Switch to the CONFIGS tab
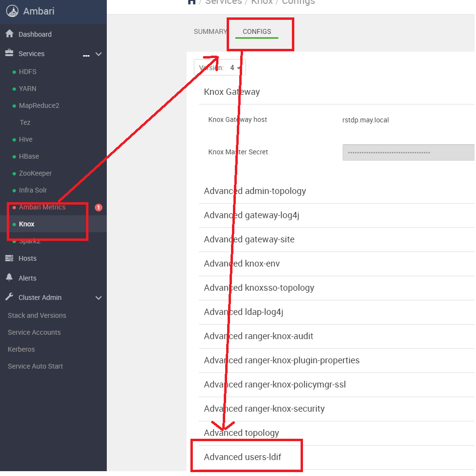476x476 pixels. click(x=257, y=31)
